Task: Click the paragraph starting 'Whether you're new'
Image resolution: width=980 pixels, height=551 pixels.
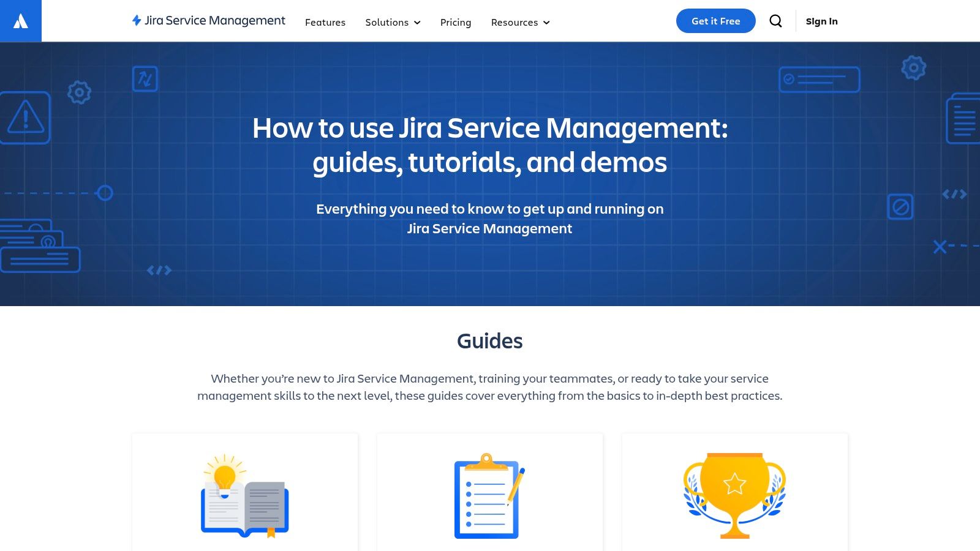Action: [x=490, y=387]
